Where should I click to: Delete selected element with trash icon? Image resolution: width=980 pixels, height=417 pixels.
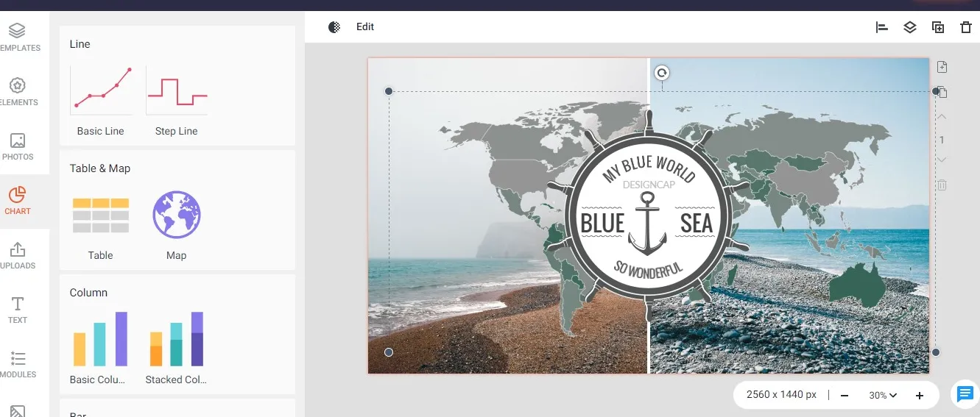(966, 27)
